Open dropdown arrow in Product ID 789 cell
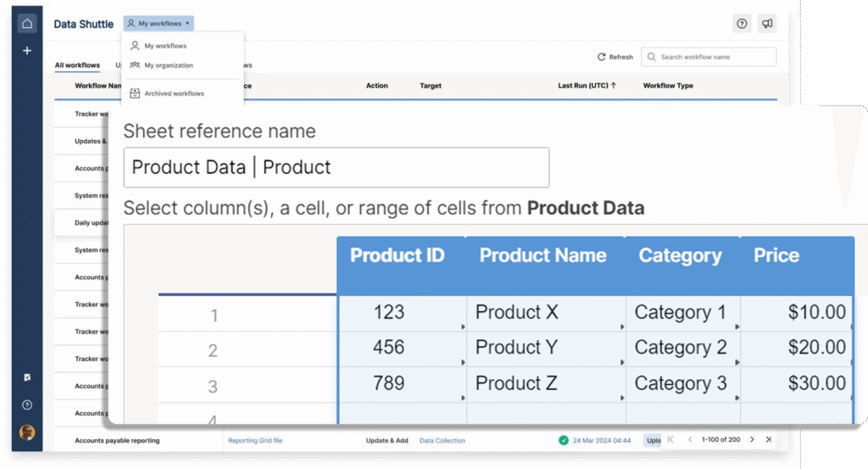 pyautogui.click(x=463, y=398)
